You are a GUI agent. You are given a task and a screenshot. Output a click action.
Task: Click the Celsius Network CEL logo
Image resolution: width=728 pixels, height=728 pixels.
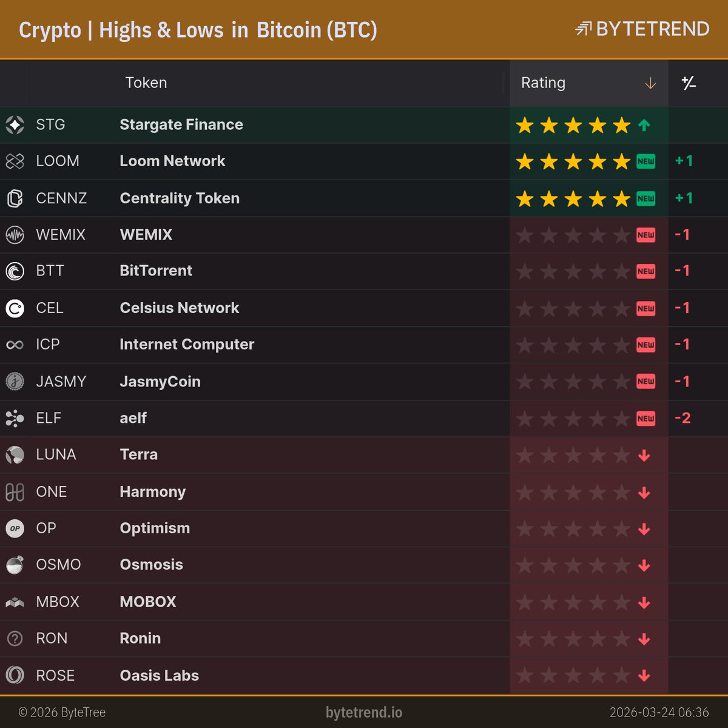click(x=15, y=308)
